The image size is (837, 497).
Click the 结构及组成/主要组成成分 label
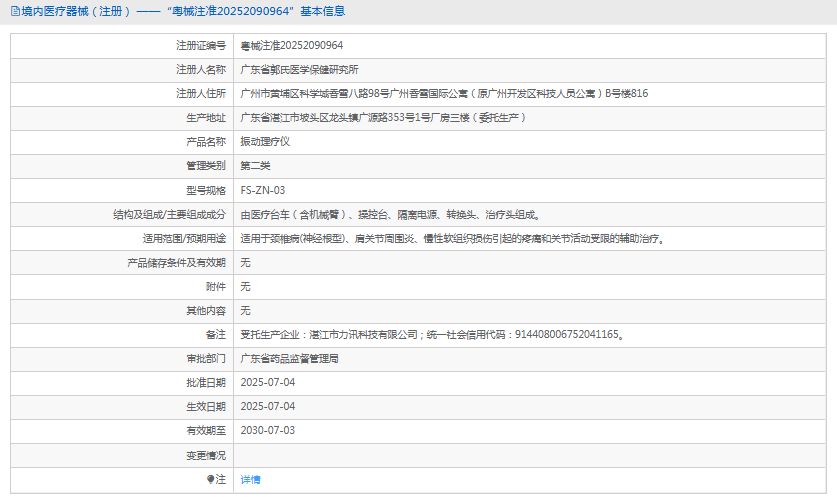pyautogui.click(x=169, y=215)
